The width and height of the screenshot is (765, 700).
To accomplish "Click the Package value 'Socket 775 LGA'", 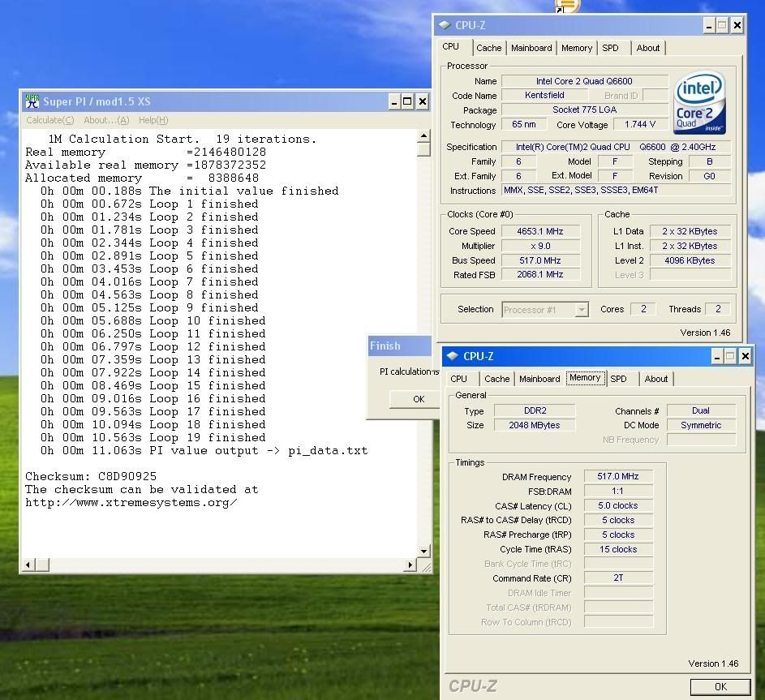I will (584, 110).
